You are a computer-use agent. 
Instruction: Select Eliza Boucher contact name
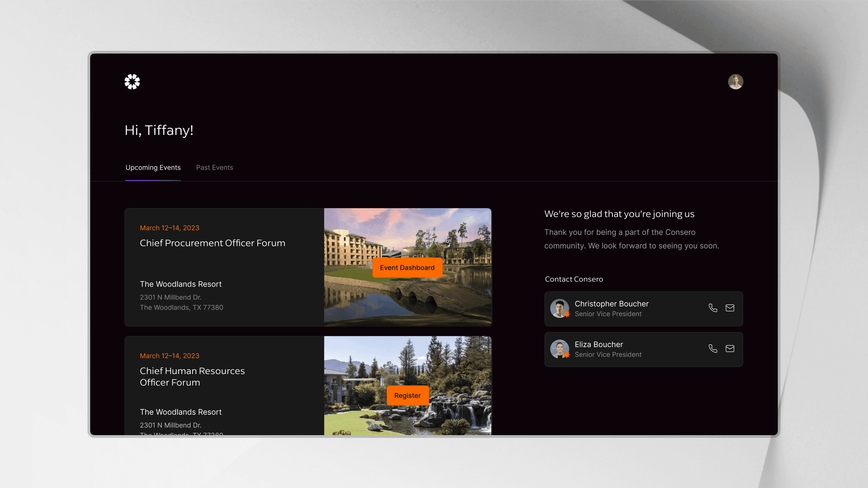pos(599,344)
